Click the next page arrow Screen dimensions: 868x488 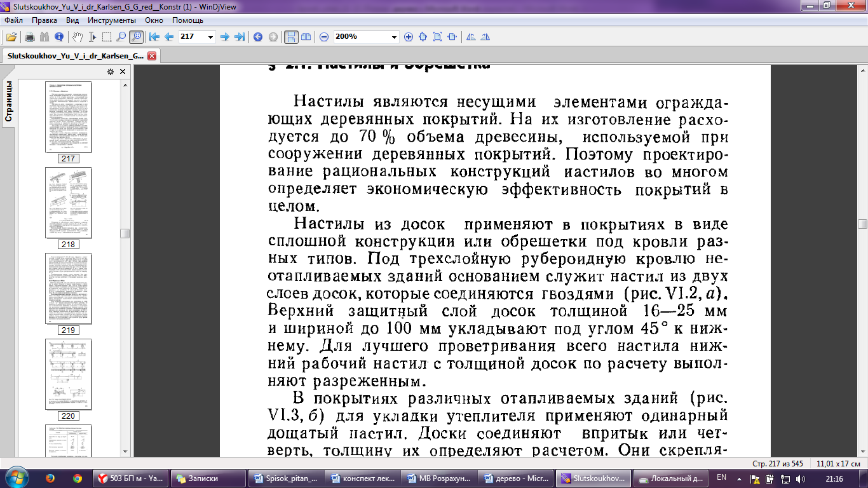pos(224,37)
